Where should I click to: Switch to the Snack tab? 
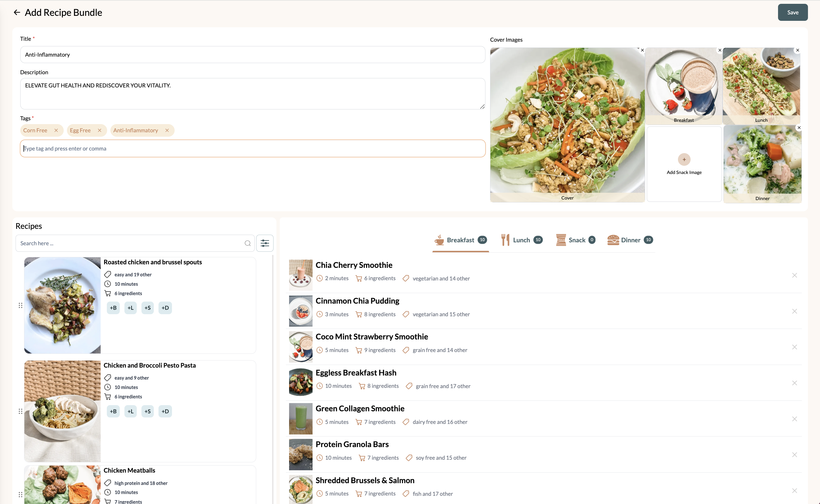point(576,239)
